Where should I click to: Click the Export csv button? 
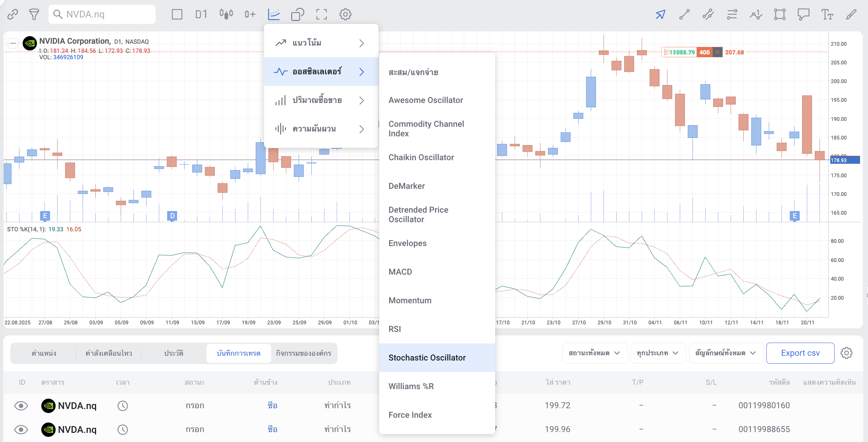tap(800, 353)
